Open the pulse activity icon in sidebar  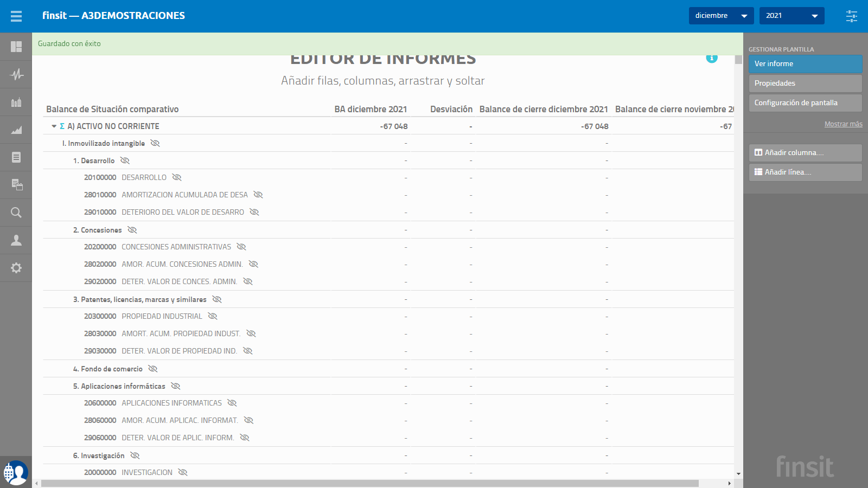(x=16, y=74)
